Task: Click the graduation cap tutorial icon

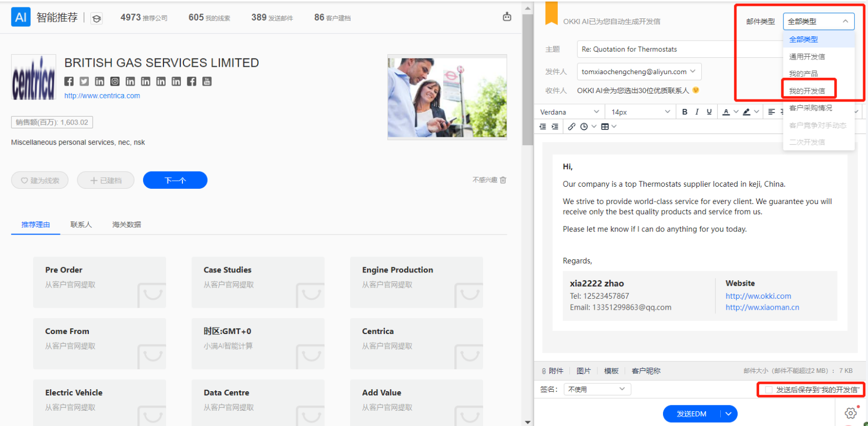Action: pos(97,18)
